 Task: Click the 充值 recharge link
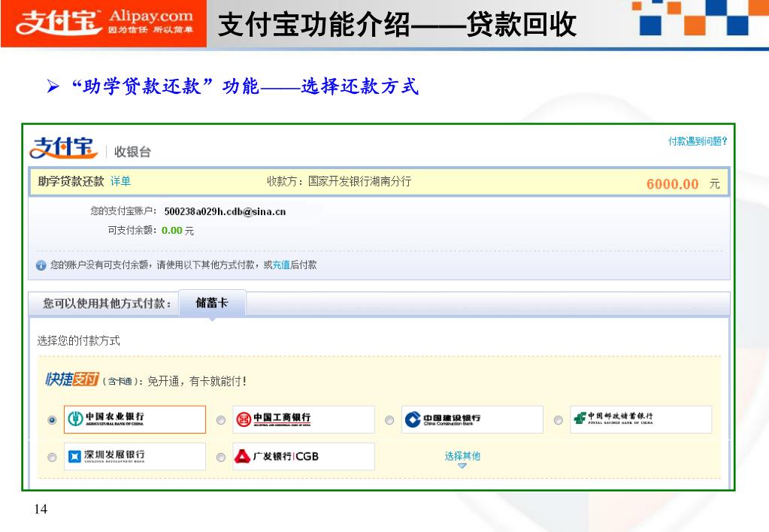click(281, 264)
